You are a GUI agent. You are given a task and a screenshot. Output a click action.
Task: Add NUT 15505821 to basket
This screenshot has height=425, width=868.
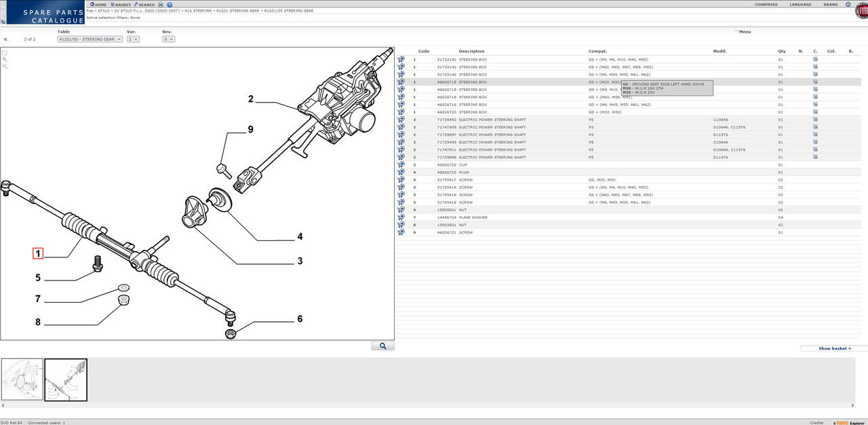tap(401, 210)
